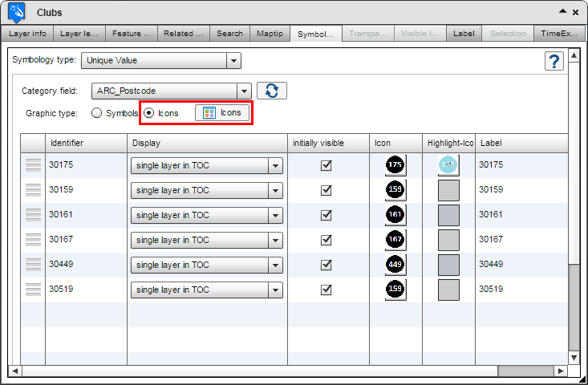Open Display dropdown for row 30167

pos(207,240)
